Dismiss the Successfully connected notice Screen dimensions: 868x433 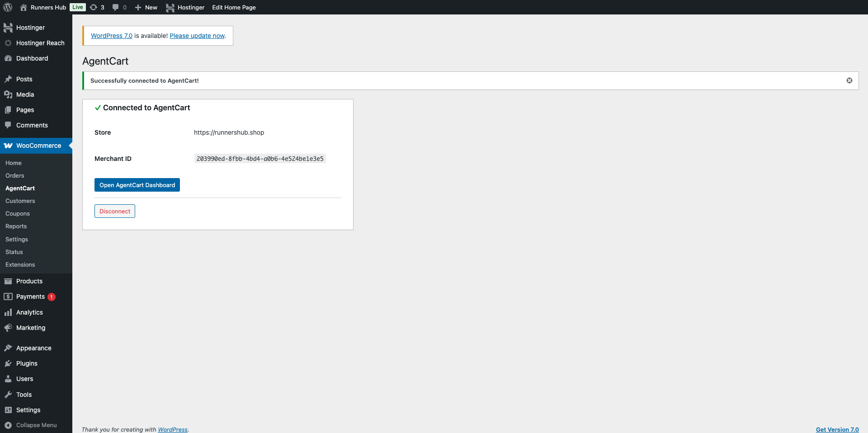pos(849,80)
